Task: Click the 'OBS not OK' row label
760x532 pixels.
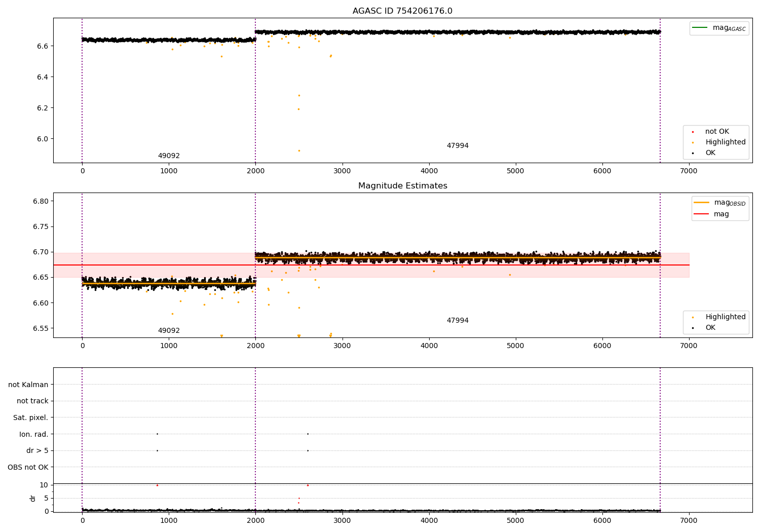Action: click(28, 467)
